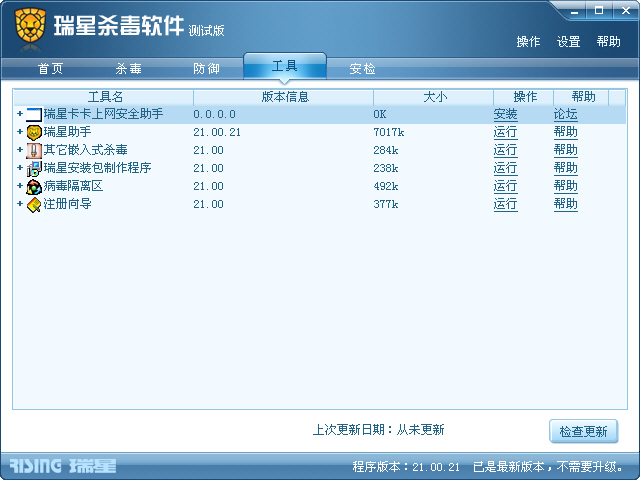Viewport: 640px width, 480px height.
Task: Select the 工具 tab
Action: tap(285, 66)
